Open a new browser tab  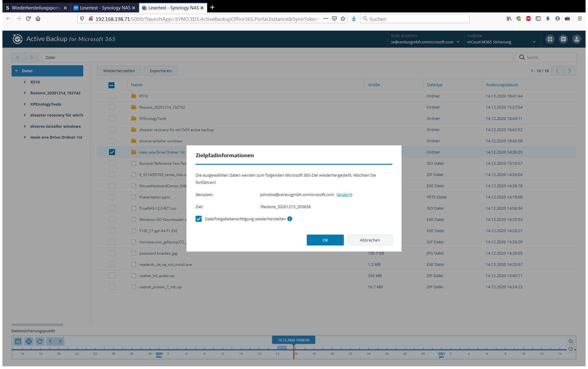click(x=212, y=7)
